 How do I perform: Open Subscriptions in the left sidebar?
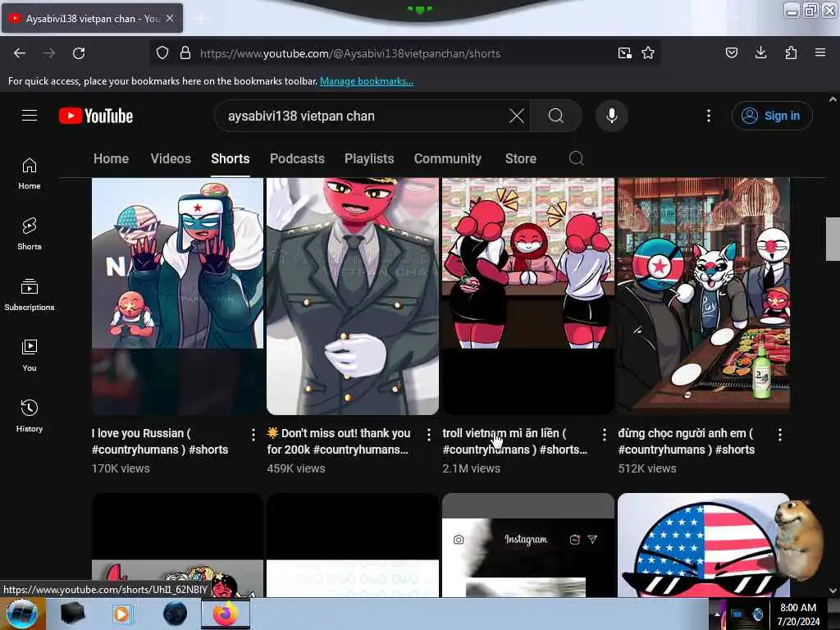click(x=30, y=294)
